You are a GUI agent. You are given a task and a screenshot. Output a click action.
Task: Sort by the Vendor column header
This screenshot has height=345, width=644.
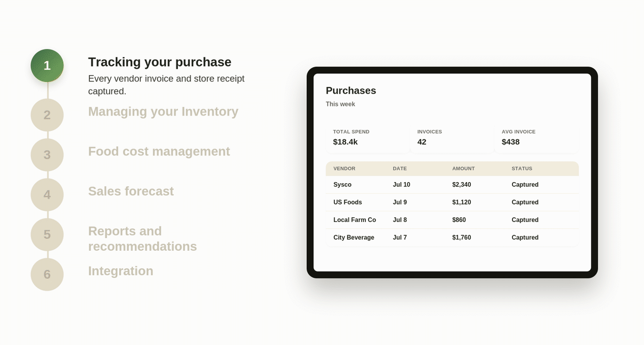click(x=344, y=169)
